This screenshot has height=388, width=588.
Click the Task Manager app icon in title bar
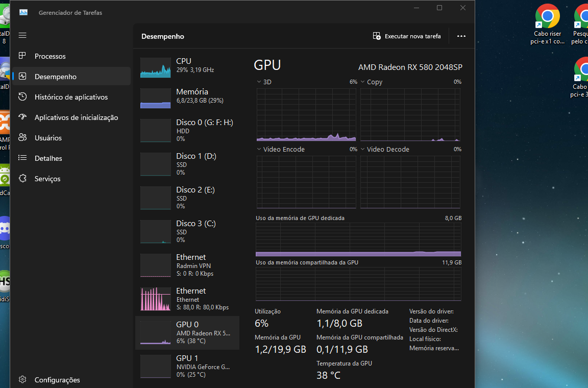click(23, 12)
